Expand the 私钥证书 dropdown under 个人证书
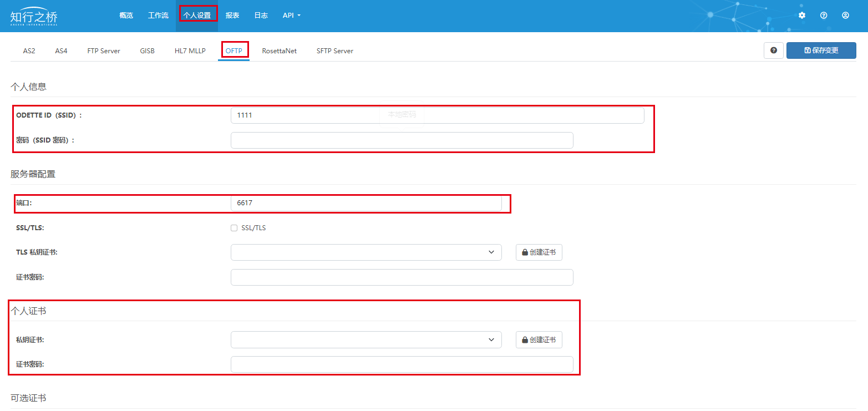The height and width of the screenshot is (411, 868). click(366, 339)
